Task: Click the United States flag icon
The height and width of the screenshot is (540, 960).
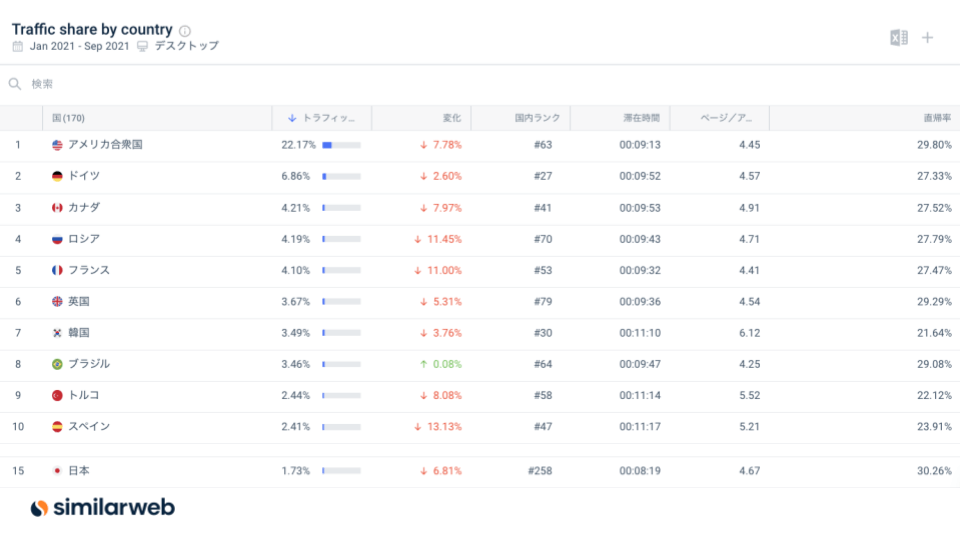Action: [x=57, y=145]
